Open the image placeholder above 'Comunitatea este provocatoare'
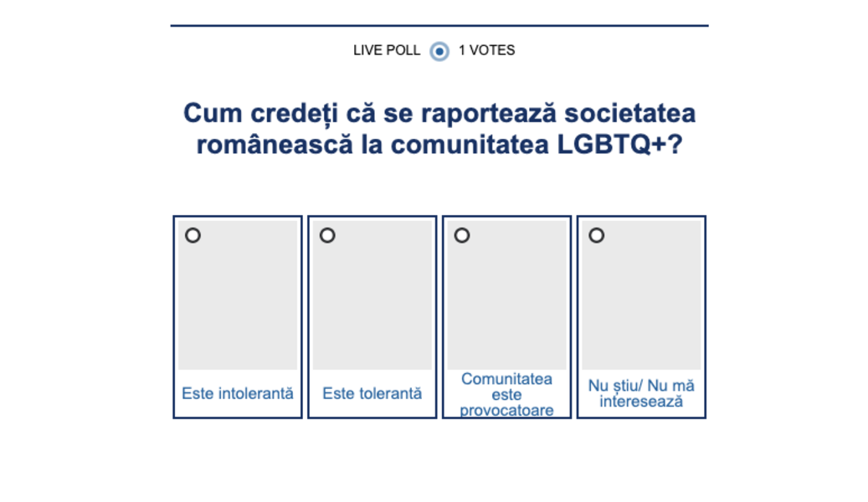The width and height of the screenshot is (868, 502). (x=506, y=301)
